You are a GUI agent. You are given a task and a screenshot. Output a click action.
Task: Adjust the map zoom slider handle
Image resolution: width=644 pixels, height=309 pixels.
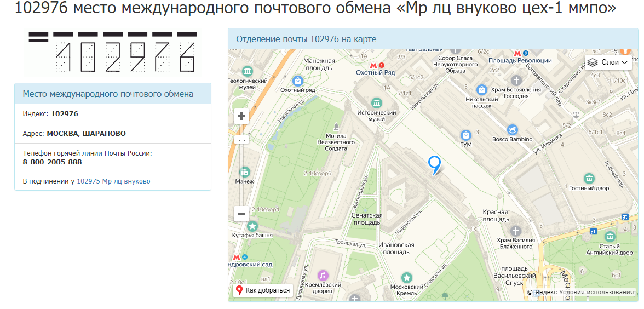point(242,140)
